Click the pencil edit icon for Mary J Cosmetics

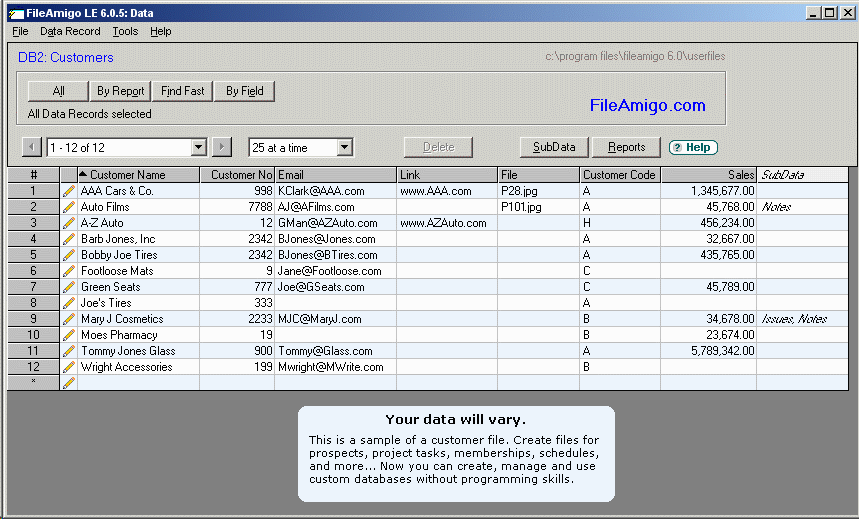point(68,318)
